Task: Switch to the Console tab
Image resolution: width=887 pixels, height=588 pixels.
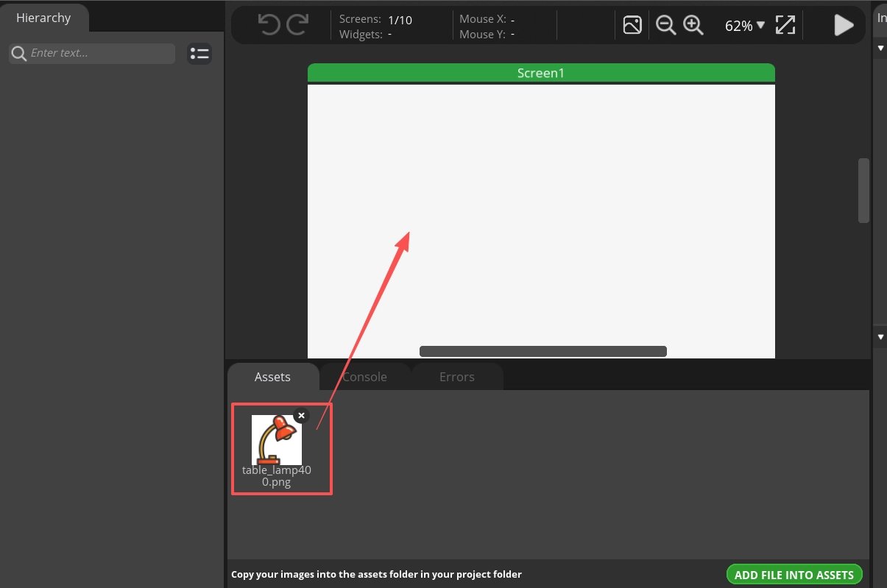Action: coord(364,377)
